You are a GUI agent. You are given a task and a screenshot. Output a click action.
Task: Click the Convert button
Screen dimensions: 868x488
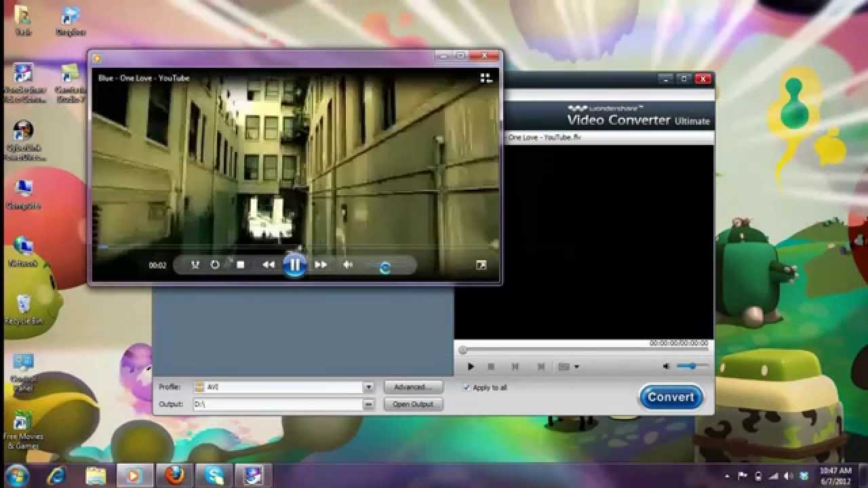671,397
